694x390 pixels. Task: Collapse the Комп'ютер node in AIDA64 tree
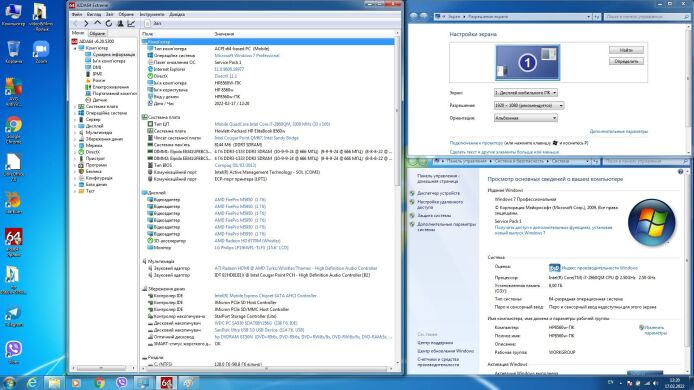pyautogui.click(x=75, y=48)
